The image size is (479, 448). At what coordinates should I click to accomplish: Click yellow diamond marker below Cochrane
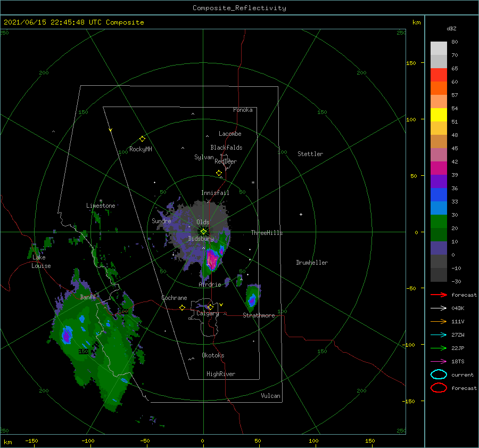pyautogui.click(x=182, y=308)
